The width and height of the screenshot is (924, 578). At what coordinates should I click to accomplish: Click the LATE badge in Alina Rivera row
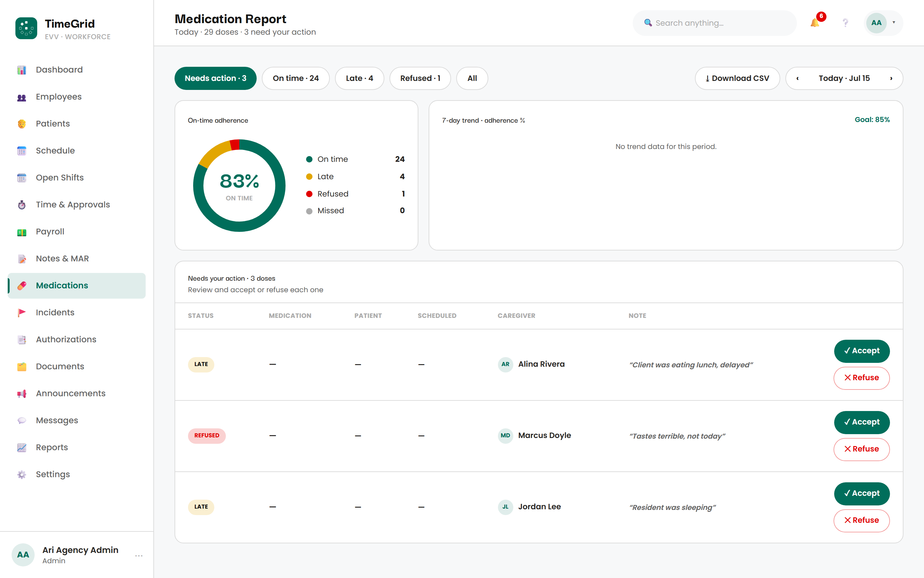click(201, 364)
